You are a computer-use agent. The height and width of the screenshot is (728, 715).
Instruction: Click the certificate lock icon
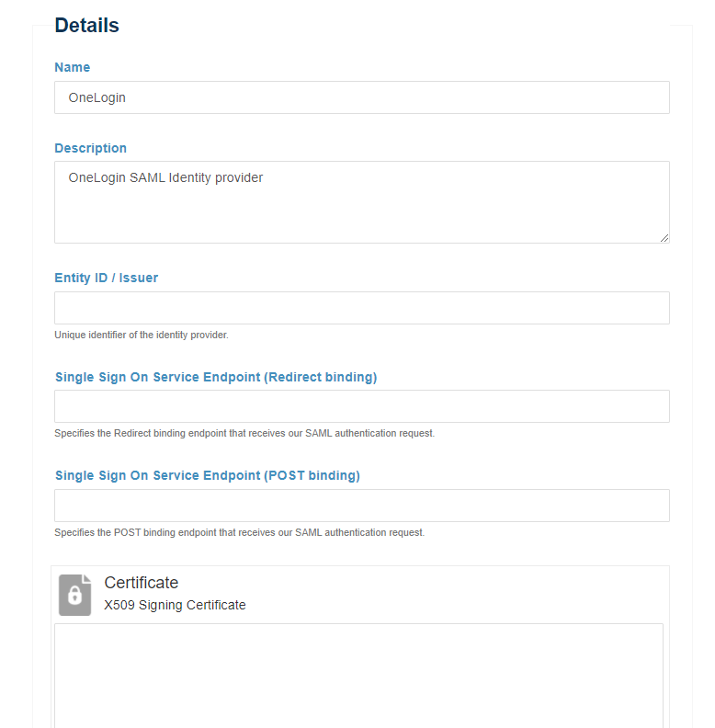[x=74, y=595]
